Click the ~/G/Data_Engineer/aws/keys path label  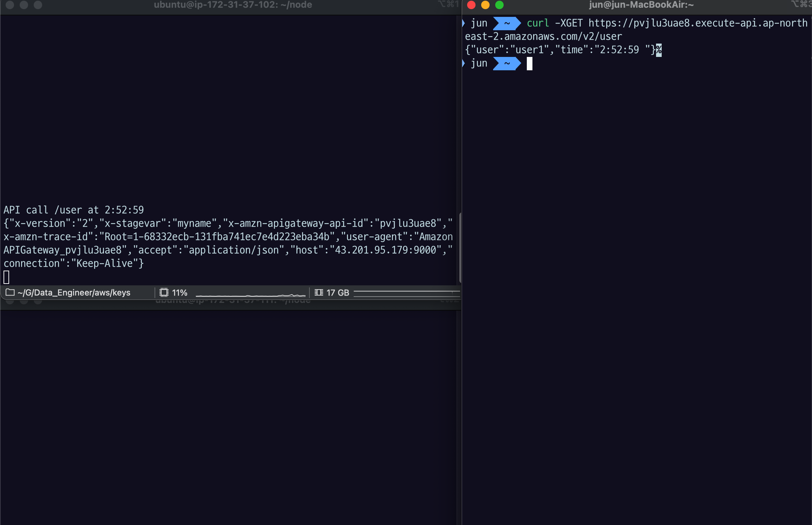pos(74,292)
